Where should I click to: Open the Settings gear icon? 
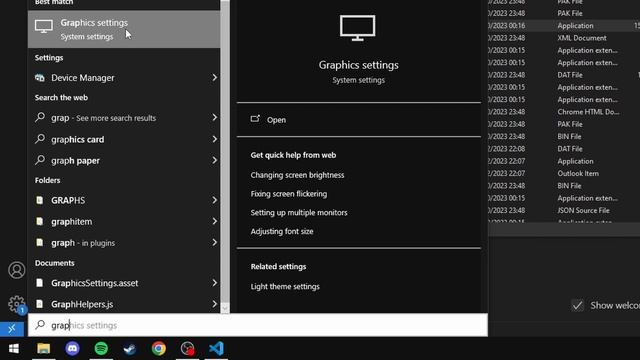pyautogui.click(x=16, y=304)
